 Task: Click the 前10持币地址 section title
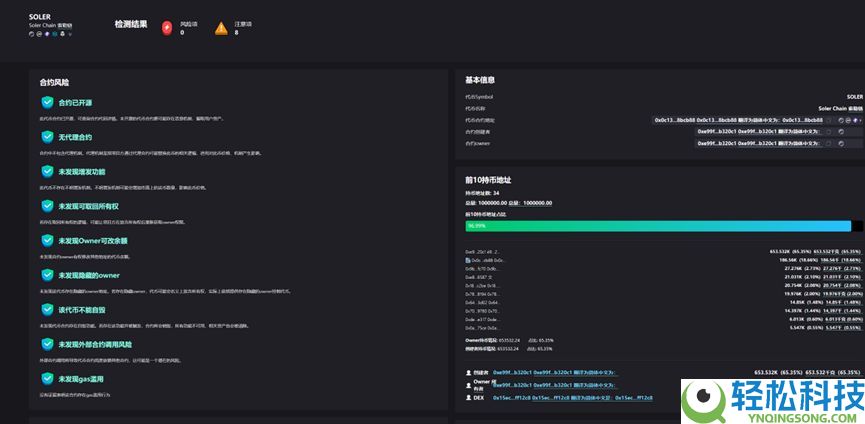coord(490,180)
